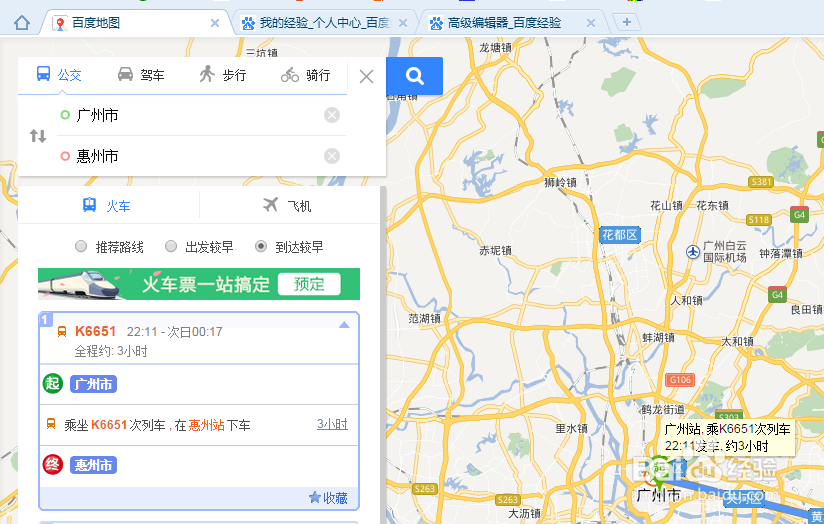Click the train icon beside K6651 heading

[62, 332]
